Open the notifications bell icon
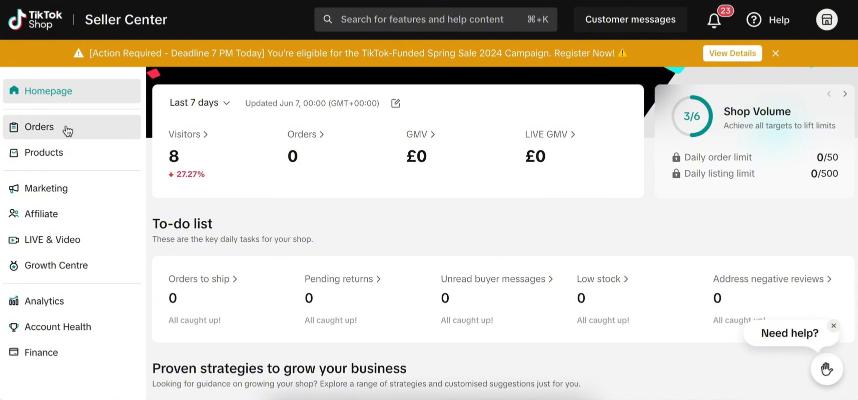The height and width of the screenshot is (400, 858). [714, 20]
